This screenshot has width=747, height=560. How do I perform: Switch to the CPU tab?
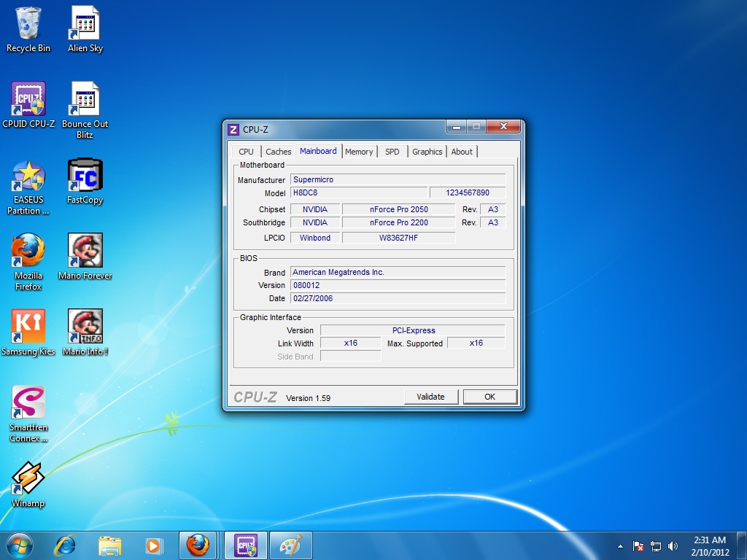pyautogui.click(x=247, y=152)
